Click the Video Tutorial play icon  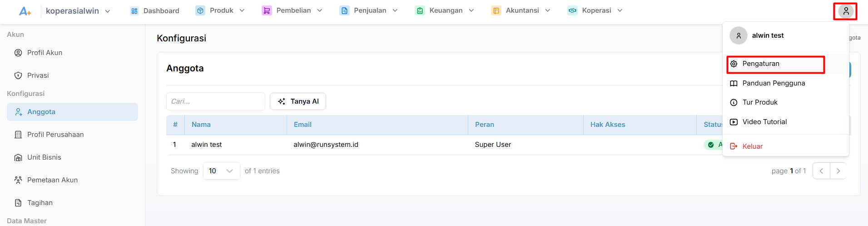coord(734,122)
